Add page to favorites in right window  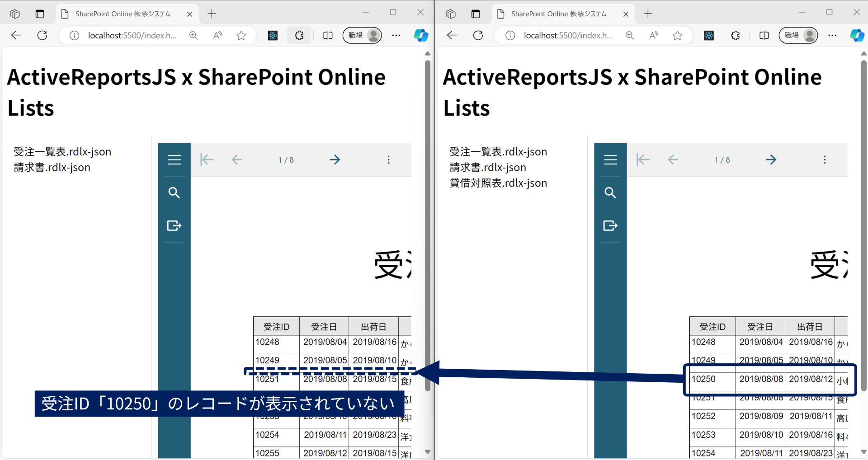[x=677, y=35]
